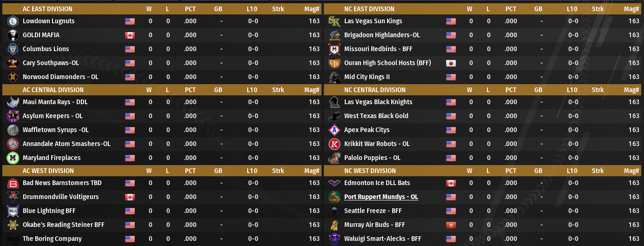
Task: Click the Lowdown Lugnuts team logo
Action: pos(13,21)
